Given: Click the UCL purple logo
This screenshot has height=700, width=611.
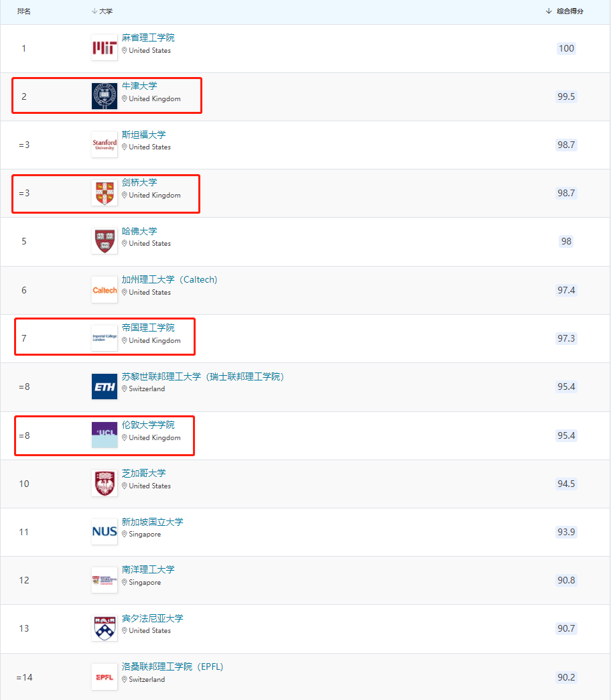Looking at the screenshot, I should click(x=105, y=435).
